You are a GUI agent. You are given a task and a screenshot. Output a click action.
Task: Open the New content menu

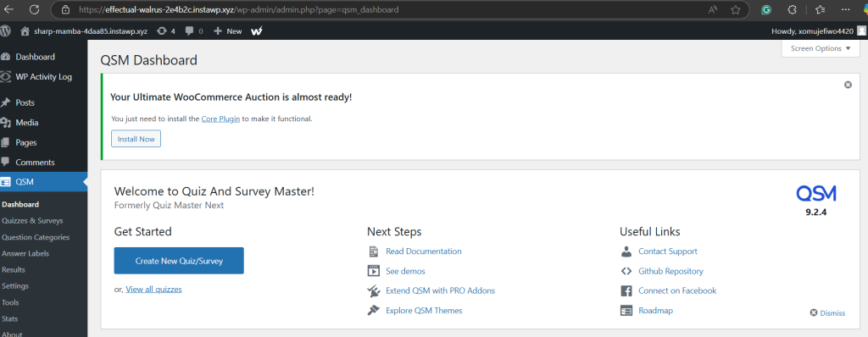coord(227,31)
